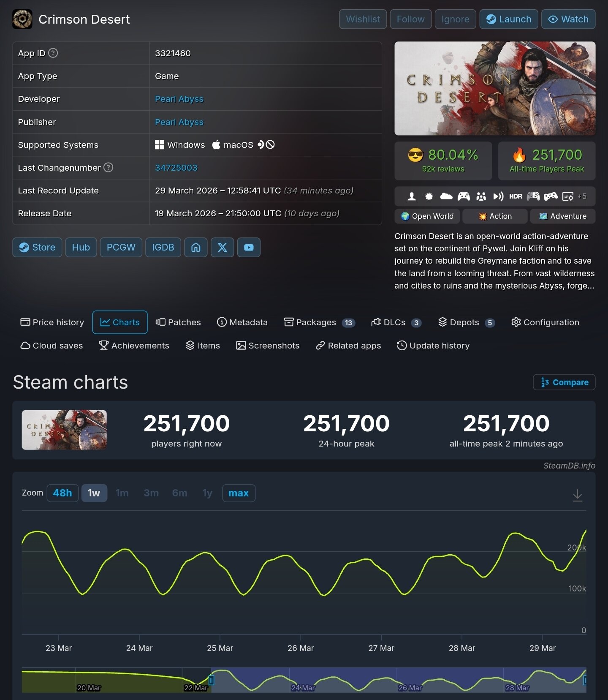This screenshot has height=700, width=608.
Task: Click the left handle of the range navigator
Action: pos(212,680)
